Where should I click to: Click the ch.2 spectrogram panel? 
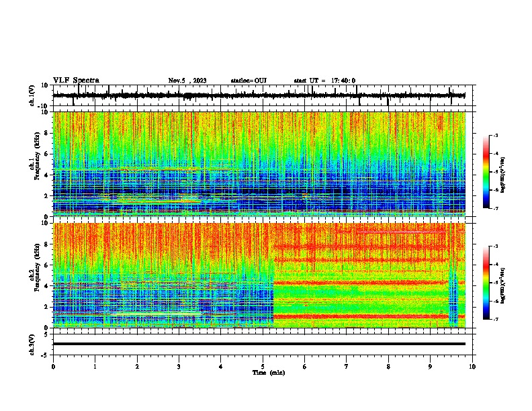coord(259,275)
